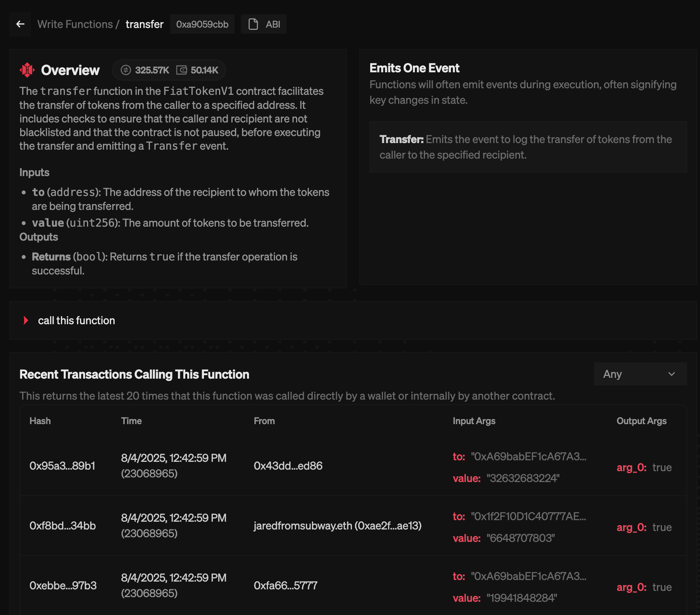Click the recipient address 0xA69babEF1cA67A3...

[528, 457]
